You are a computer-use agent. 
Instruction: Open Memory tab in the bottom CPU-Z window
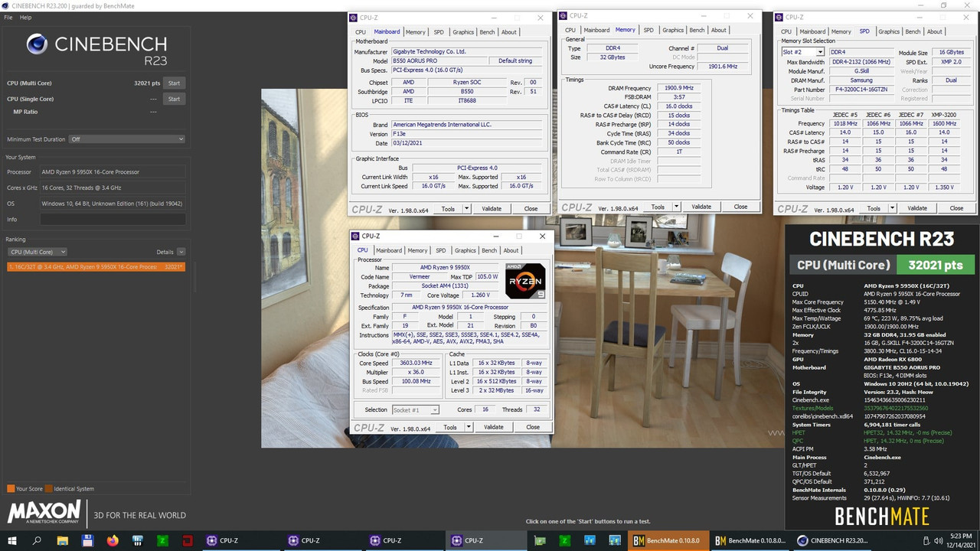click(x=417, y=250)
